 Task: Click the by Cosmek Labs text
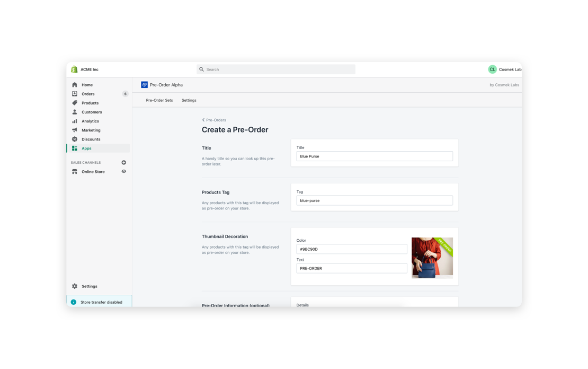(504, 85)
